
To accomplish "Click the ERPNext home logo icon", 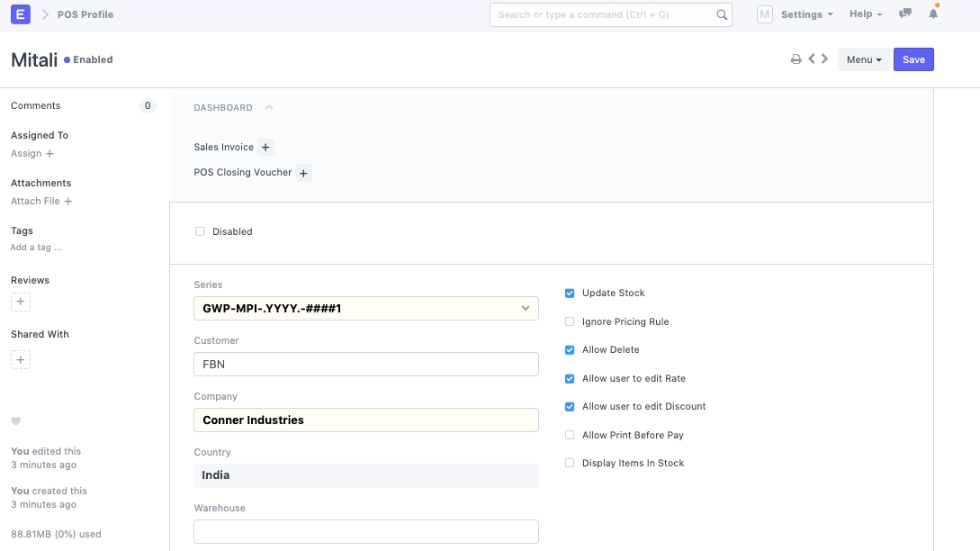I will click(20, 14).
